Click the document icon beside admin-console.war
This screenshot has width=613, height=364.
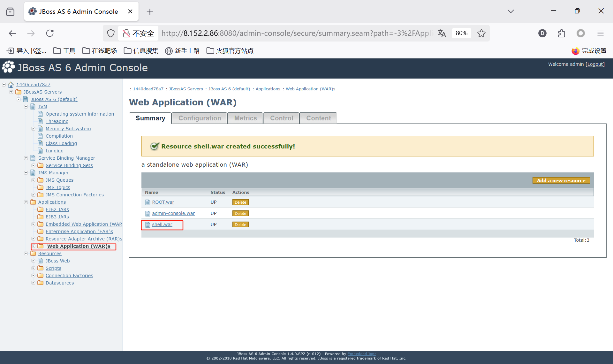coord(148,214)
